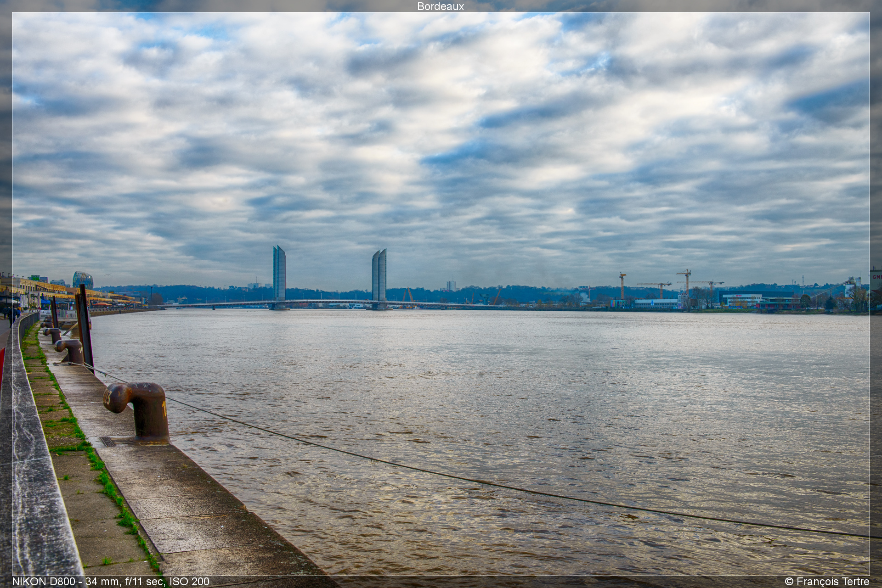Click the 'NIKON D800 - 34 mm' caption

pos(111,582)
